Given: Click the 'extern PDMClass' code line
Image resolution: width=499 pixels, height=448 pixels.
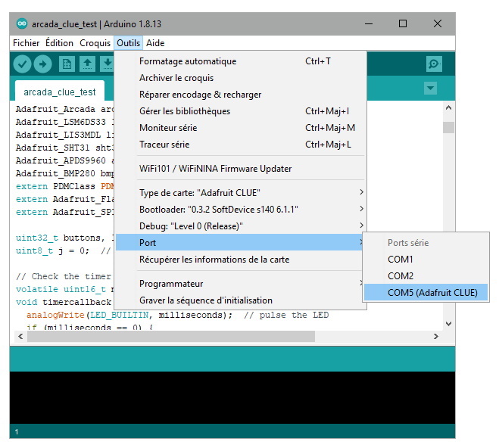Looking at the screenshot, I should pyautogui.click(x=65, y=186).
